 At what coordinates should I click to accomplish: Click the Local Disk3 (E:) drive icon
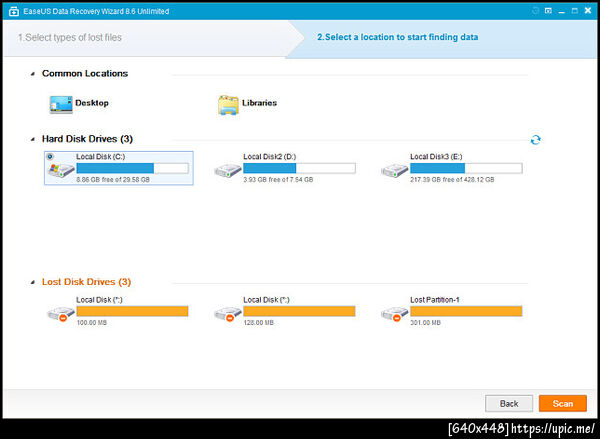(x=395, y=170)
